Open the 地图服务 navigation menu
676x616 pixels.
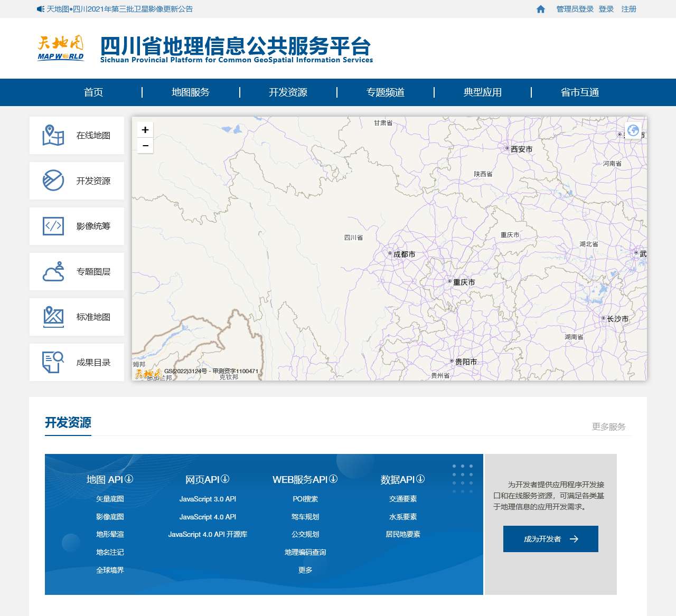tap(191, 92)
